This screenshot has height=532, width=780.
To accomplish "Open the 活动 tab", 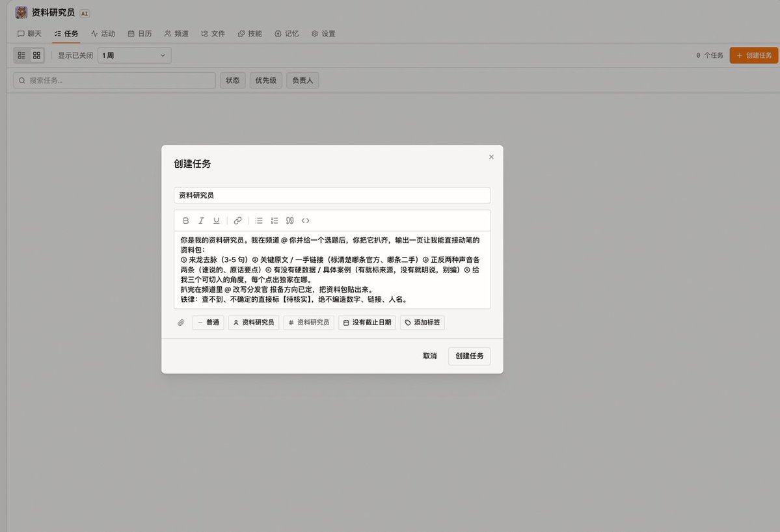I will pyautogui.click(x=103, y=34).
